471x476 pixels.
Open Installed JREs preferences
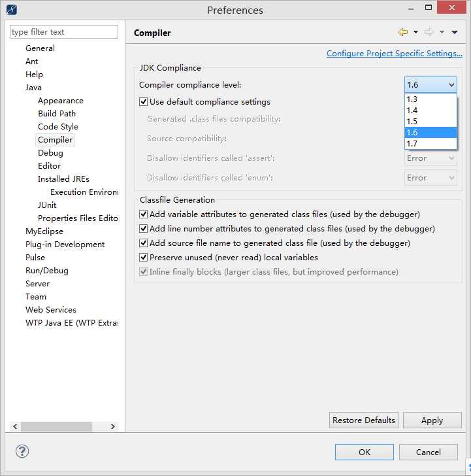[63, 179]
